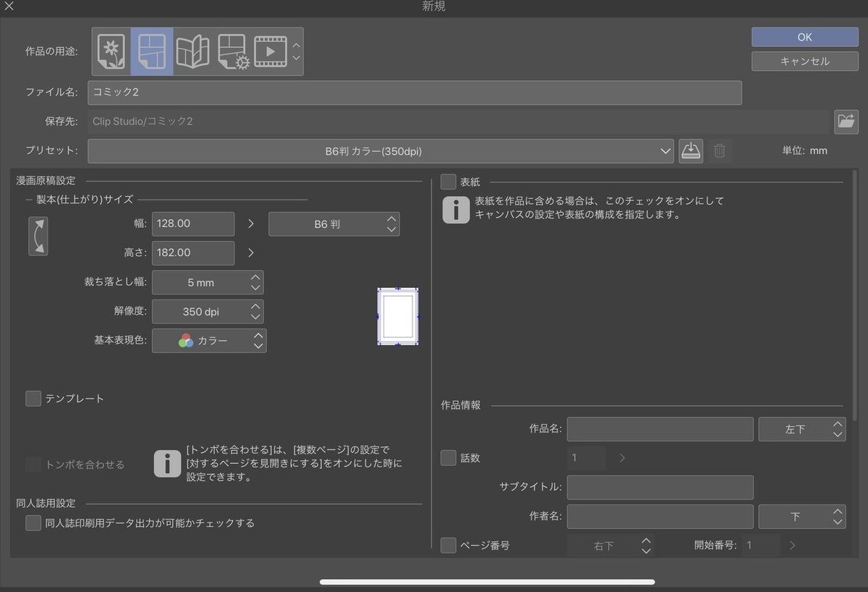Browse for a save destination folder

(846, 122)
